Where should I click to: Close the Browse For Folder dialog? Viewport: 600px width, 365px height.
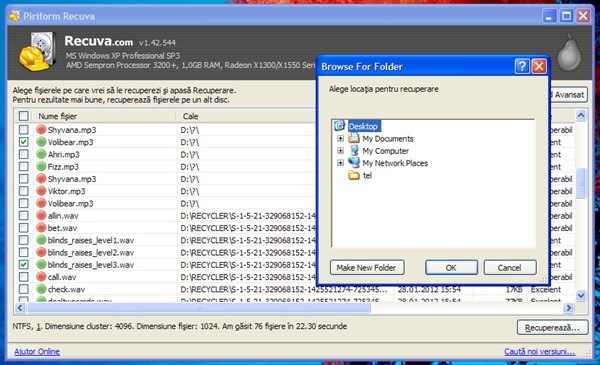tap(539, 66)
